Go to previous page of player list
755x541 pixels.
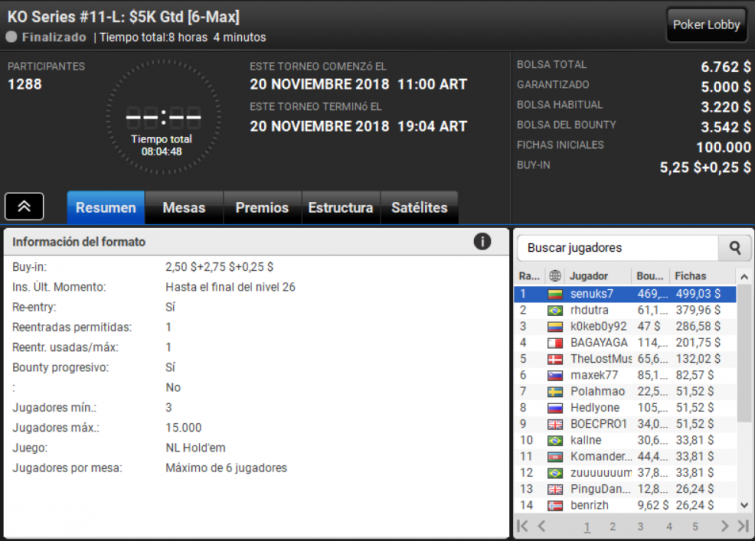(x=542, y=526)
